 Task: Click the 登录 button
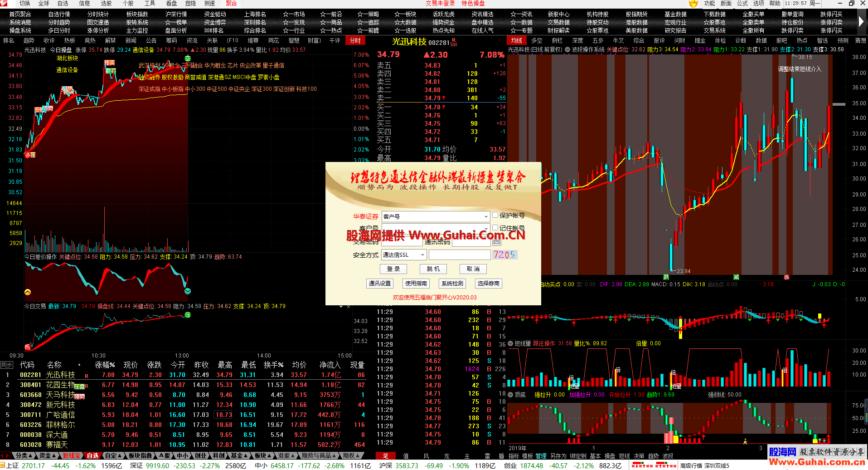[393, 269]
